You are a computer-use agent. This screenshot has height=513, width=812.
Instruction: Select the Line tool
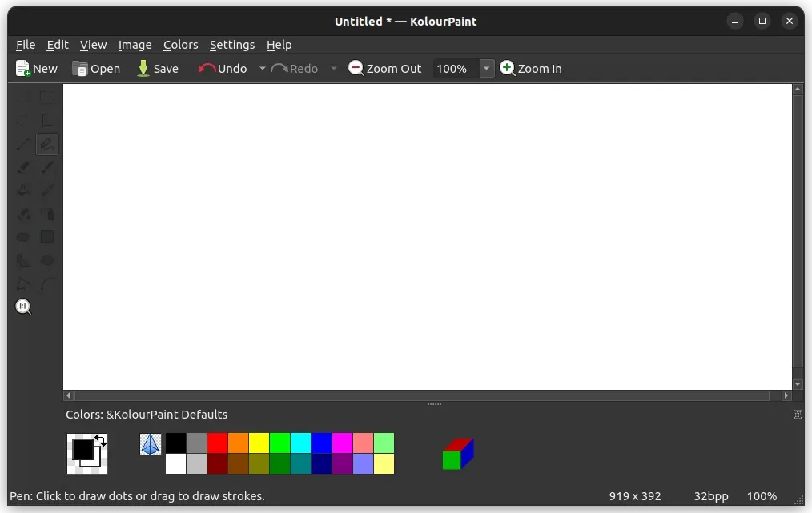pos(23,144)
